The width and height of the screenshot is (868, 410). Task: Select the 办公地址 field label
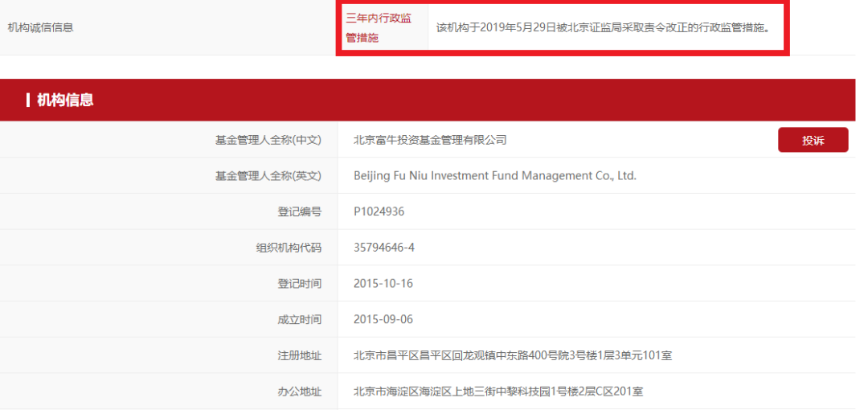tap(300, 392)
